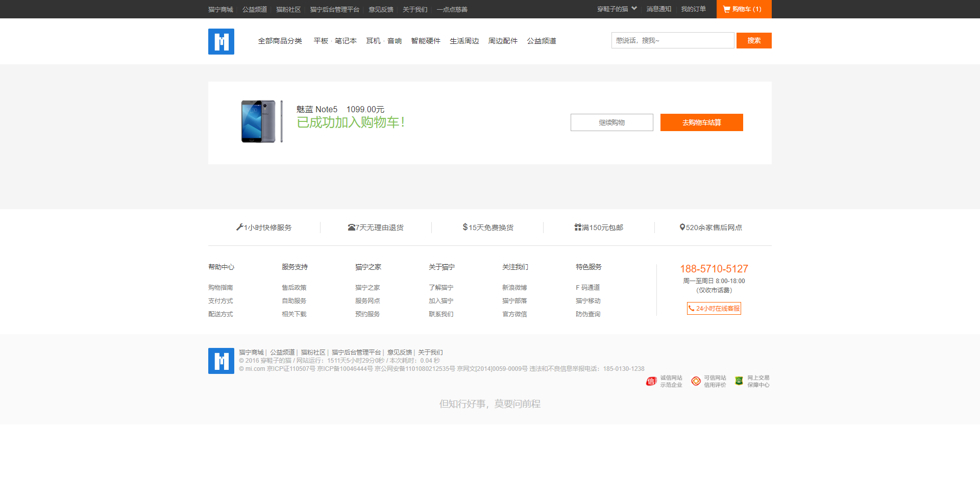
Task: Select the 智能硬件 nav item
Action: tap(426, 41)
